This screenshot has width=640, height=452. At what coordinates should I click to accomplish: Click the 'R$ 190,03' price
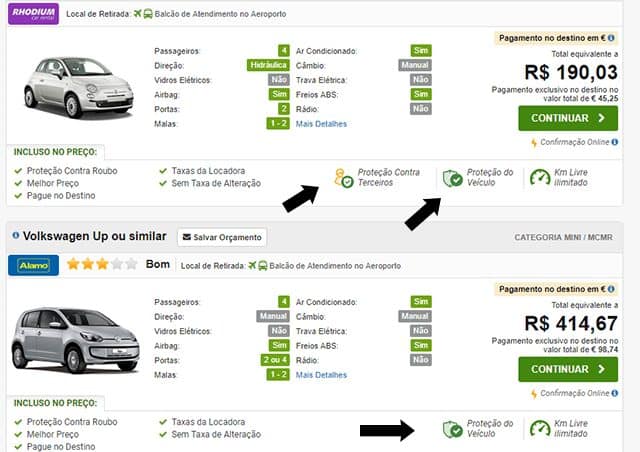[571, 73]
